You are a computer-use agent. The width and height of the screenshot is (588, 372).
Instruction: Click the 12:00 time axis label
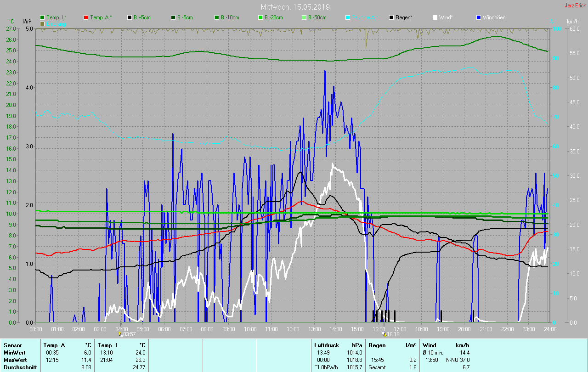point(293,329)
